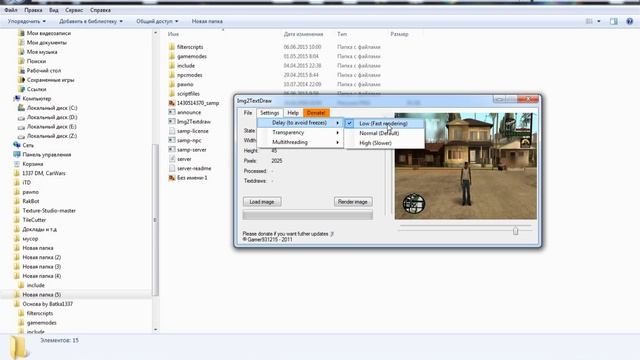
Task: Select the 1430514370_samp file icon
Action: (172, 103)
